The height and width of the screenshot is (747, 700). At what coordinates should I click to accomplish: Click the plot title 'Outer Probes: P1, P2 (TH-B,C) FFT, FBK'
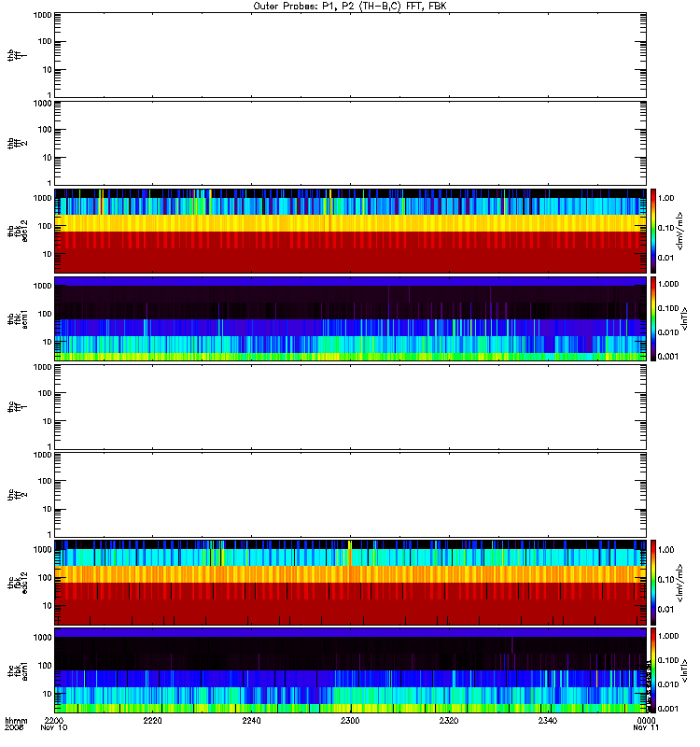coord(350,7)
